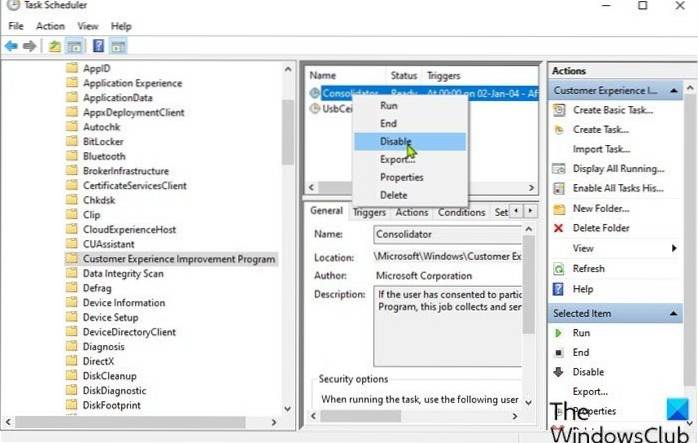The width and height of the screenshot is (698, 443).
Task: Click the tree pane horizontal scrollbar thumb
Action: pos(130,422)
